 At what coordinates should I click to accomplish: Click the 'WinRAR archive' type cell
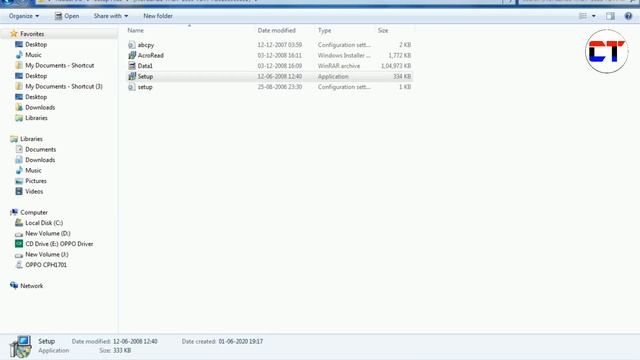(339, 66)
